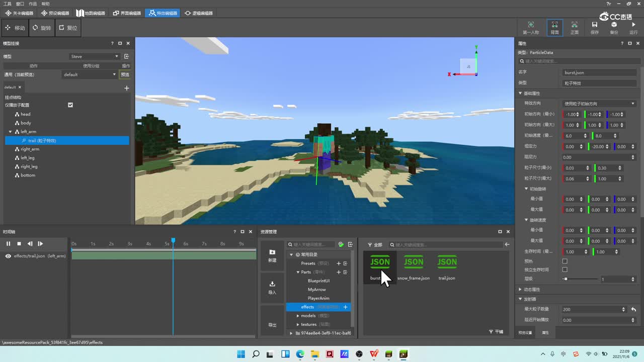
Task: Click the Reset (复位) tool
Action: (x=68, y=28)
